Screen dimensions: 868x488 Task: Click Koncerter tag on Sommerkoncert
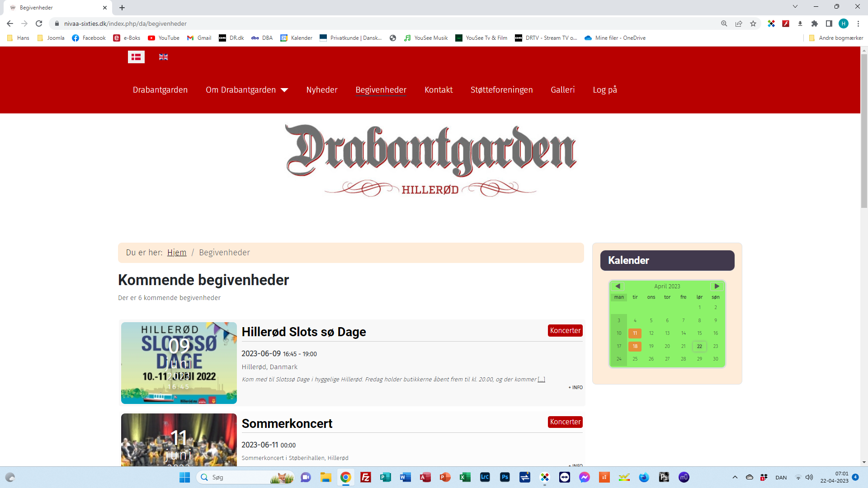[565, 422]
